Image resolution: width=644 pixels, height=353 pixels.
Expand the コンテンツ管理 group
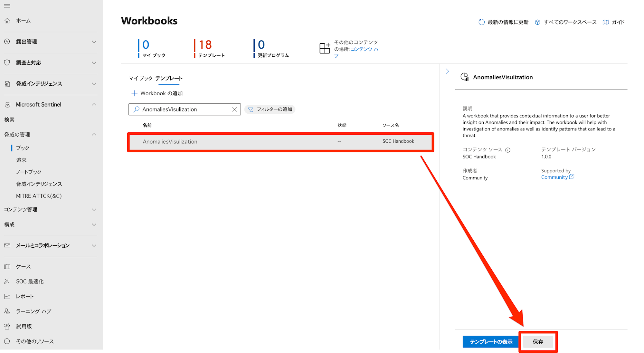point(94,210)
